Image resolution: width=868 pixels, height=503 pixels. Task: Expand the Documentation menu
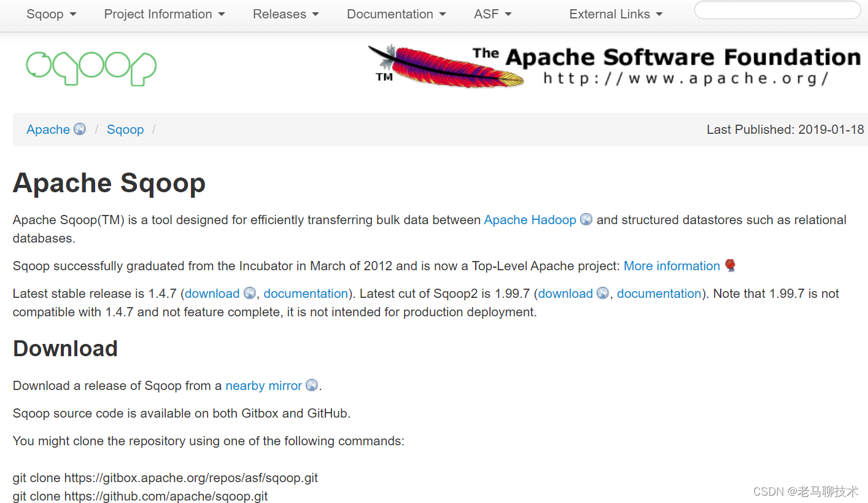pyautogui.click(x=397, y=14)
